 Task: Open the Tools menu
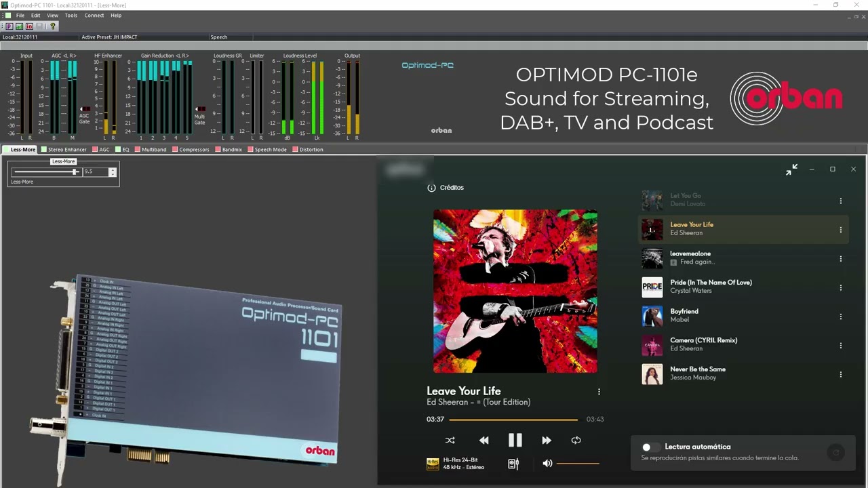pos(71,16)
